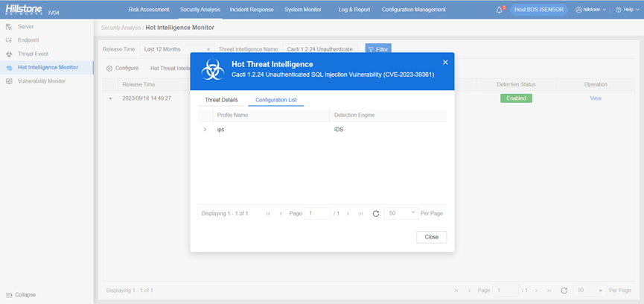The width and height of the screenshot is (644, 304).
Task: Go to last page in background pager
Action: [x=549, y=291]
